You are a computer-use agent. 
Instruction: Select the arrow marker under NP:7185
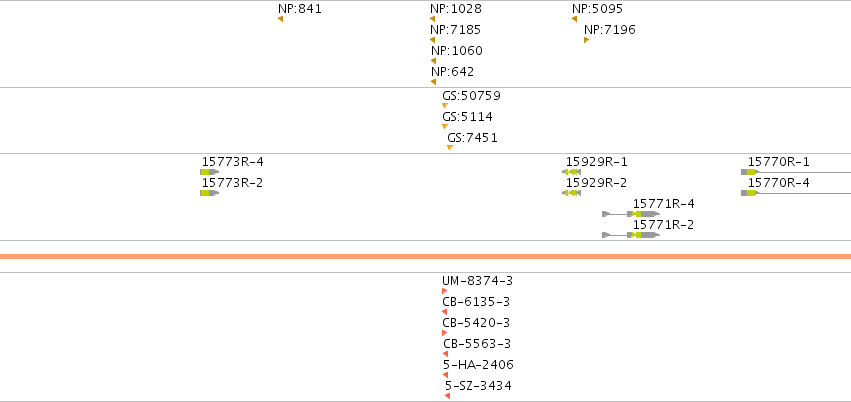[433, 40]
